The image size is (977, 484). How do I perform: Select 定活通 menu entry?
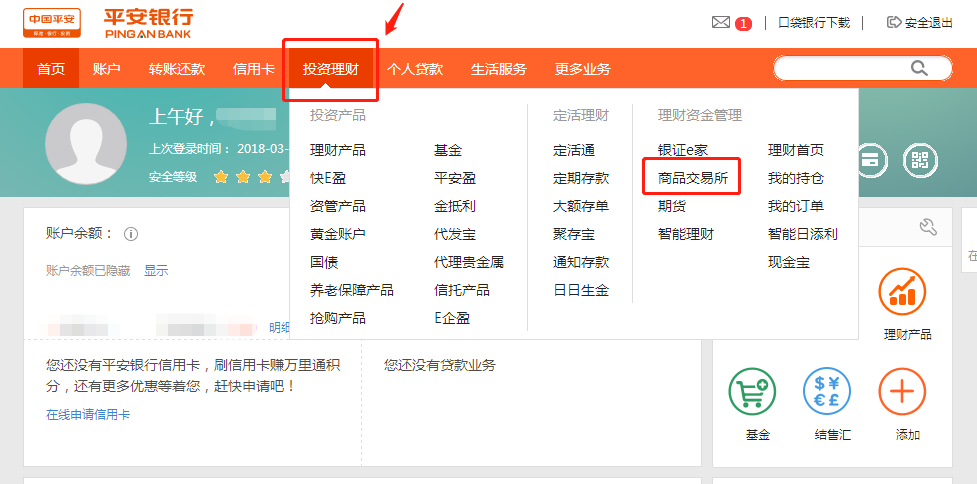coord(574,150)
